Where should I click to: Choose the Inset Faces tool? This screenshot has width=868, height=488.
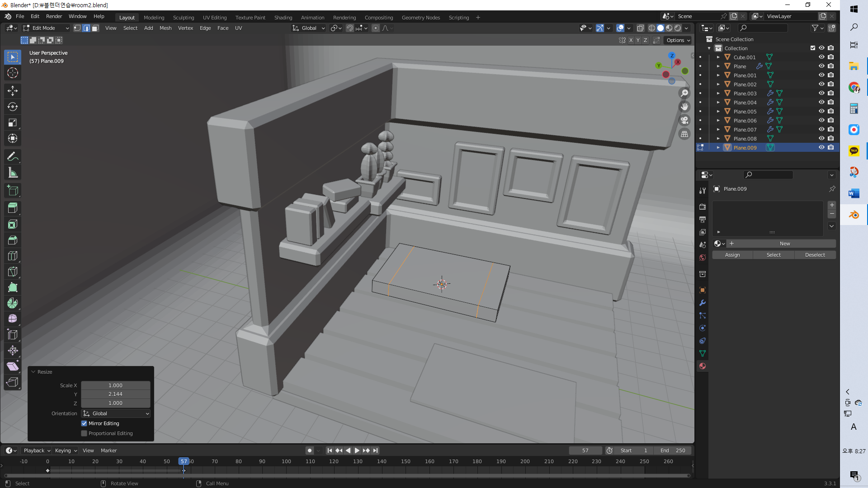pos(13,224)
